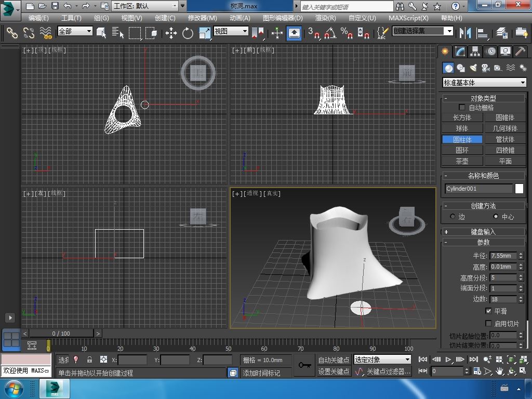Enable the 自动栅格 checkbox

[x=462, y=108]
